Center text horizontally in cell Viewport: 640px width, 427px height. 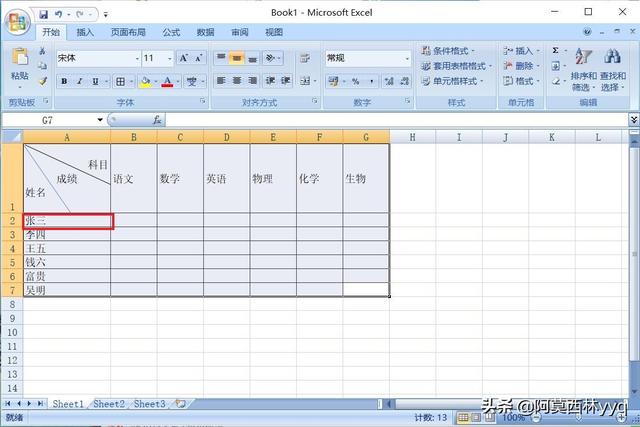237,81
